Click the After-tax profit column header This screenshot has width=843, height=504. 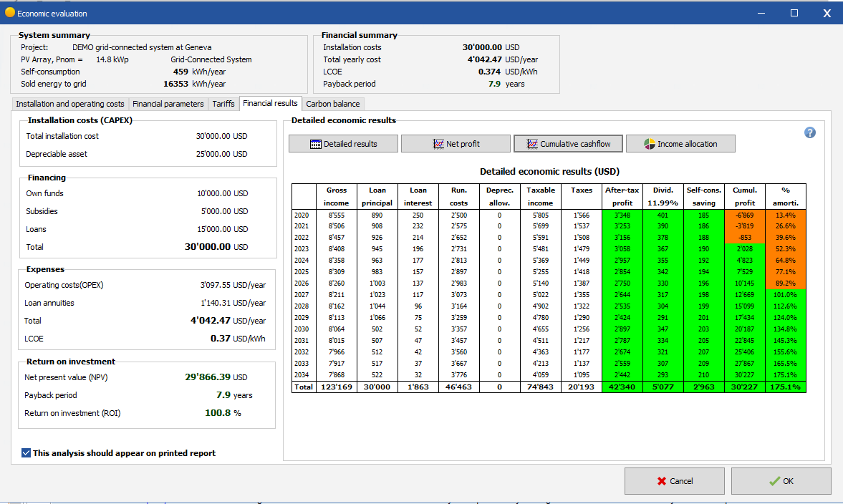(x=622, y=197)
